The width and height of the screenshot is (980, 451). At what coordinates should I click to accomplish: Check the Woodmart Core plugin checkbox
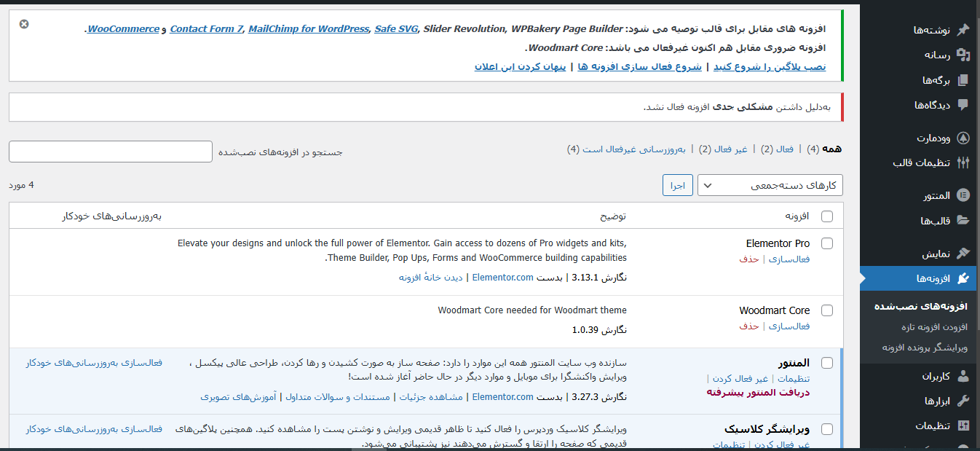[x=827, y=310]
